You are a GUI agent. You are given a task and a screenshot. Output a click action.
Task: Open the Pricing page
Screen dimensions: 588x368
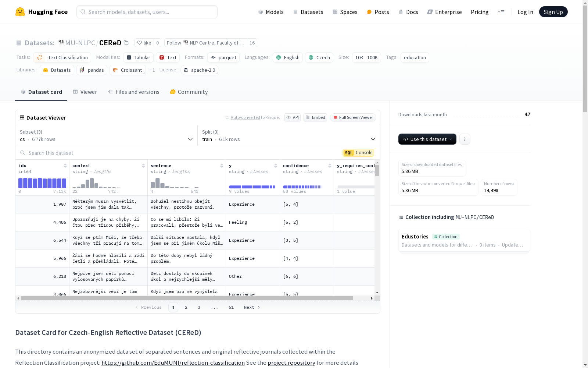tap(480, 12)
